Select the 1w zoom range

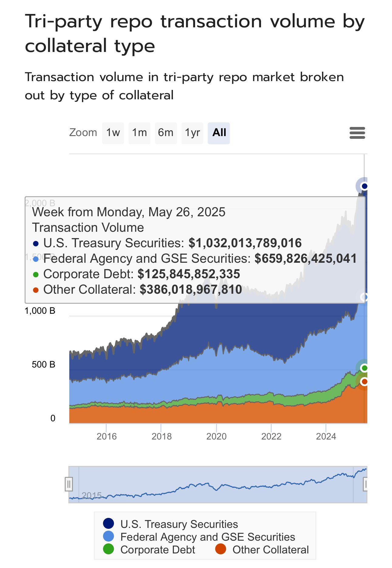tap(113, 133)
